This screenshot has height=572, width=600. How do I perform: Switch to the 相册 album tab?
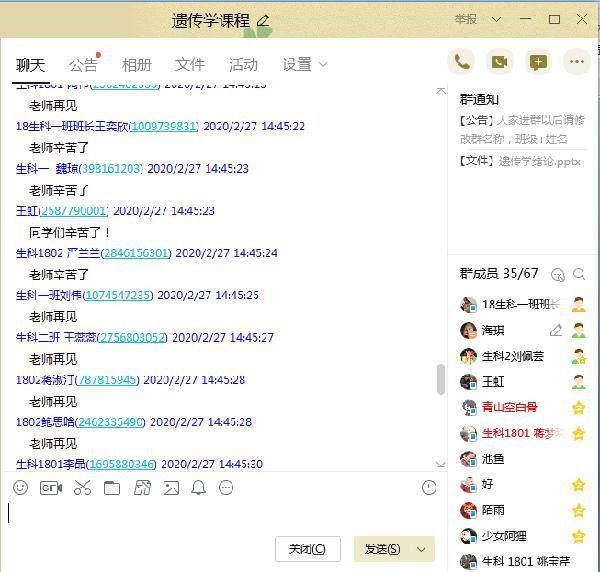pos(137,65)
